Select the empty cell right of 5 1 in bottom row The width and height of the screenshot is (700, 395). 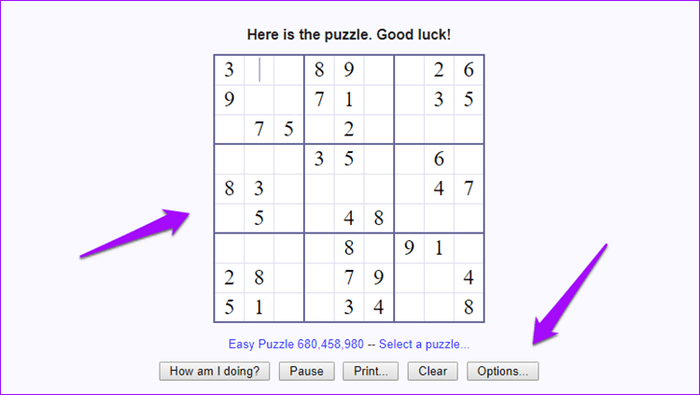289,307
